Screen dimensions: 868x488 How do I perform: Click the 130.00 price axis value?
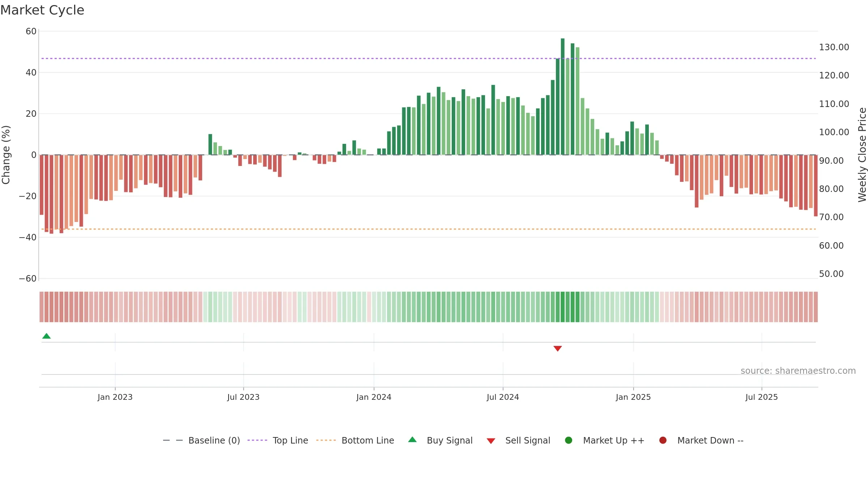(834, 47)
